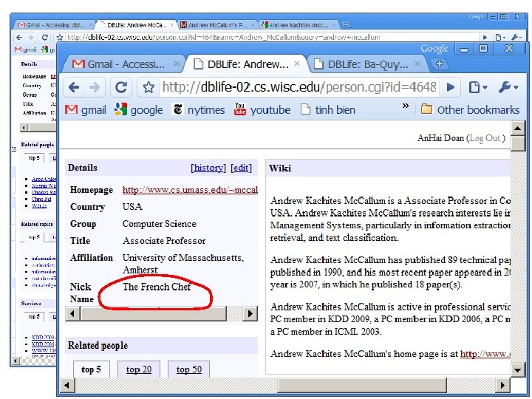
Task: Click the gmail bookmark in the background window
Action: (x=25, y=50)
